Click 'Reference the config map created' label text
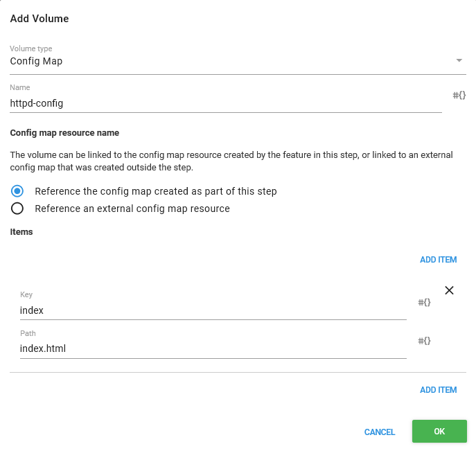The height and width of the screenshot is (451, 476). click(x=155, y=191)
